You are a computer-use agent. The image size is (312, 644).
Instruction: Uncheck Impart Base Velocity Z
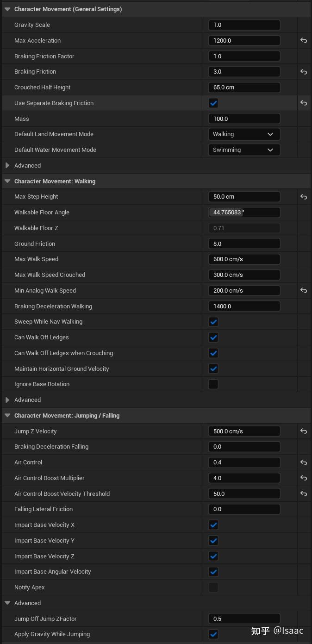213,556
